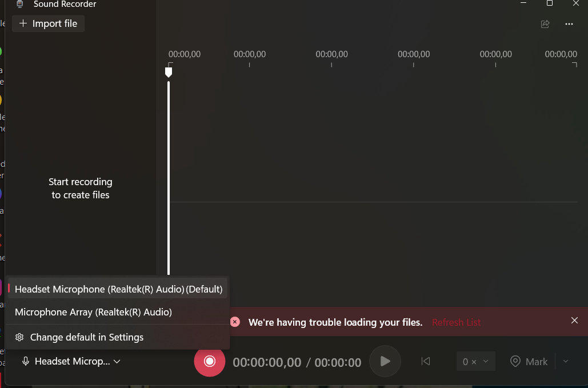Screen dimensions: 588x388
Task: Add a marker with the Mark button
Action: click(x=529, y=361)
